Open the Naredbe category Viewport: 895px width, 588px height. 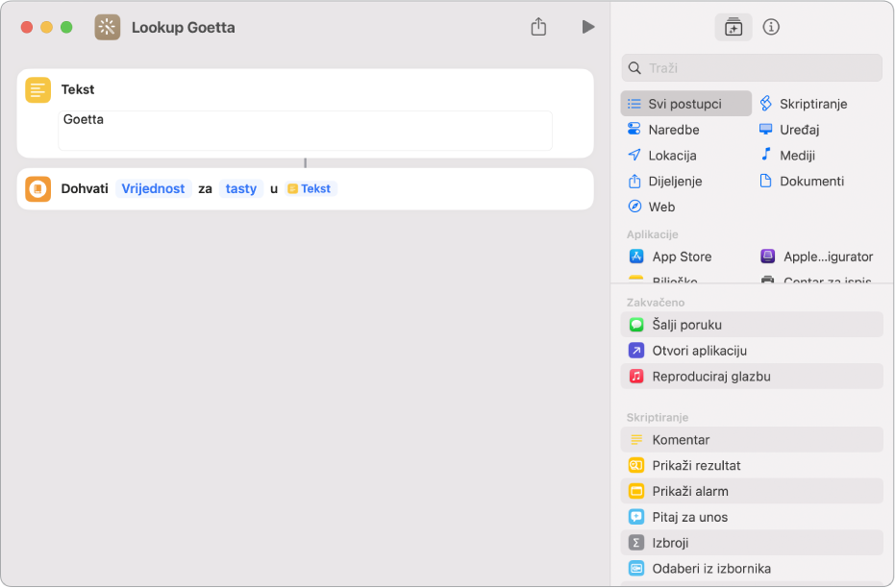tap(663, 130)
